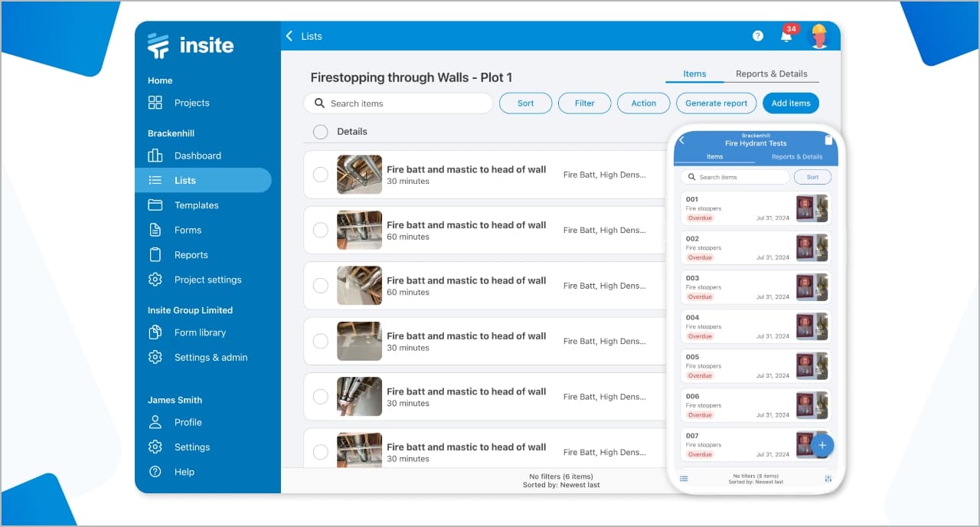The image size is (980, 527).
Task: Switch to the desktop Reports & Details tab
Action: (x=772, y=74)
